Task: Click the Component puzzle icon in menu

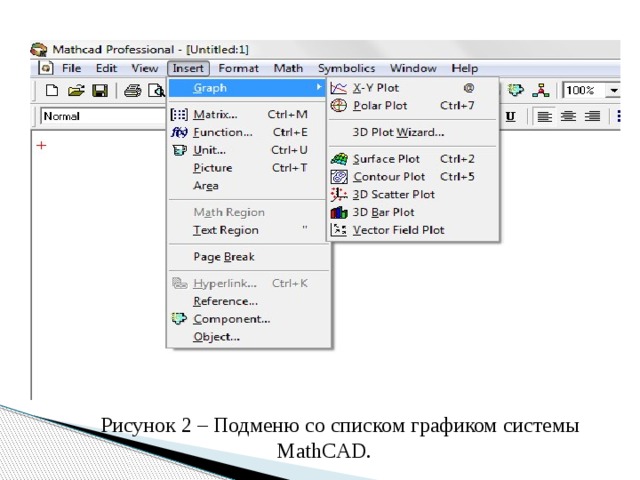Action: point(179,318)
